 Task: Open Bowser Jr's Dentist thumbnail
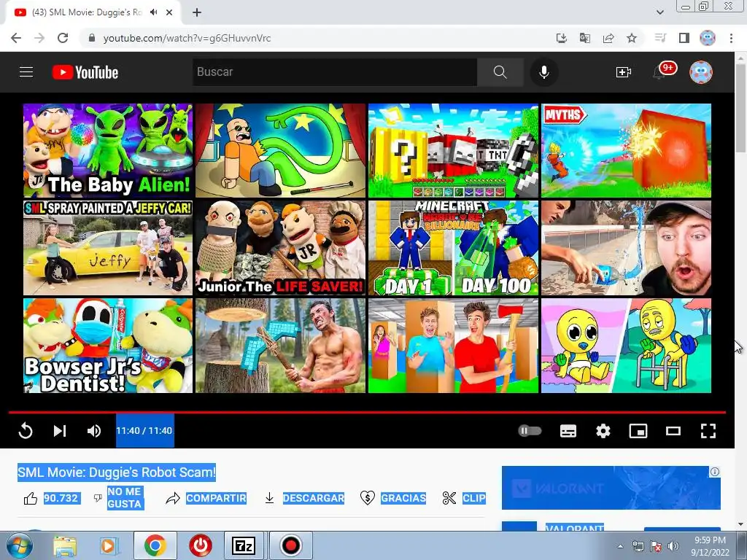(x=108, y=346)
